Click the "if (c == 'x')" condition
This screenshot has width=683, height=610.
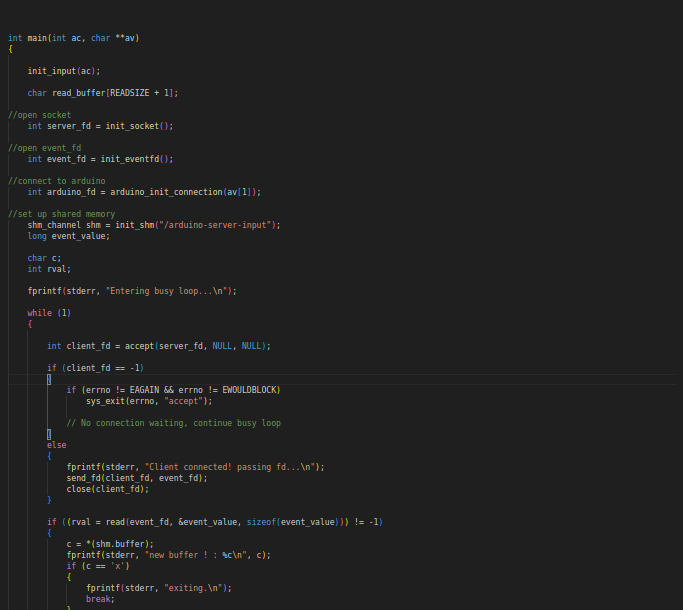[x=98, y=566]
